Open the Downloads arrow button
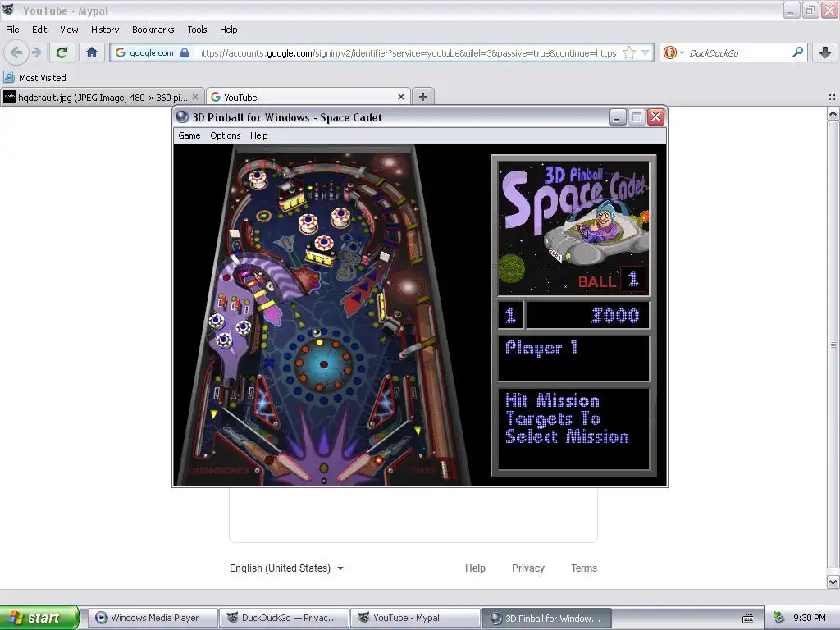 pos(825,52)
